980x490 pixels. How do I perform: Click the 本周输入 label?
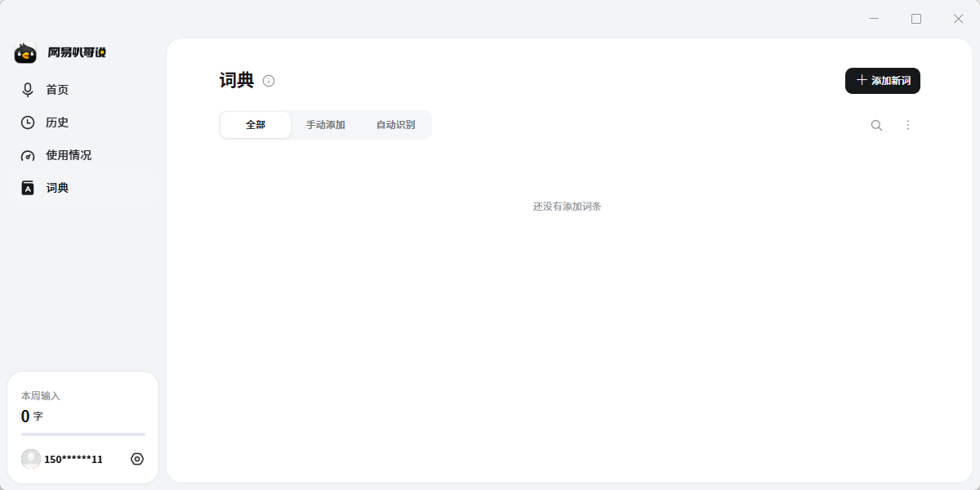click(41, 396)
